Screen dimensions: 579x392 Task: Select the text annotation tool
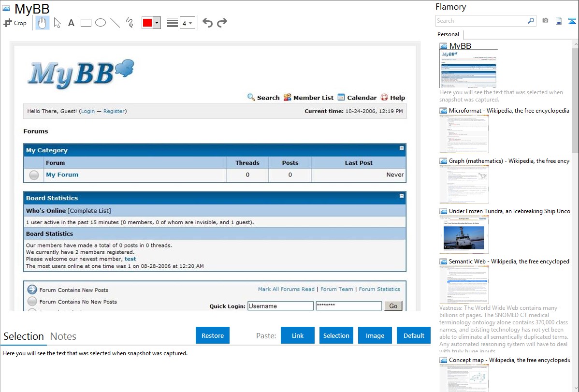tap(71, 23)
